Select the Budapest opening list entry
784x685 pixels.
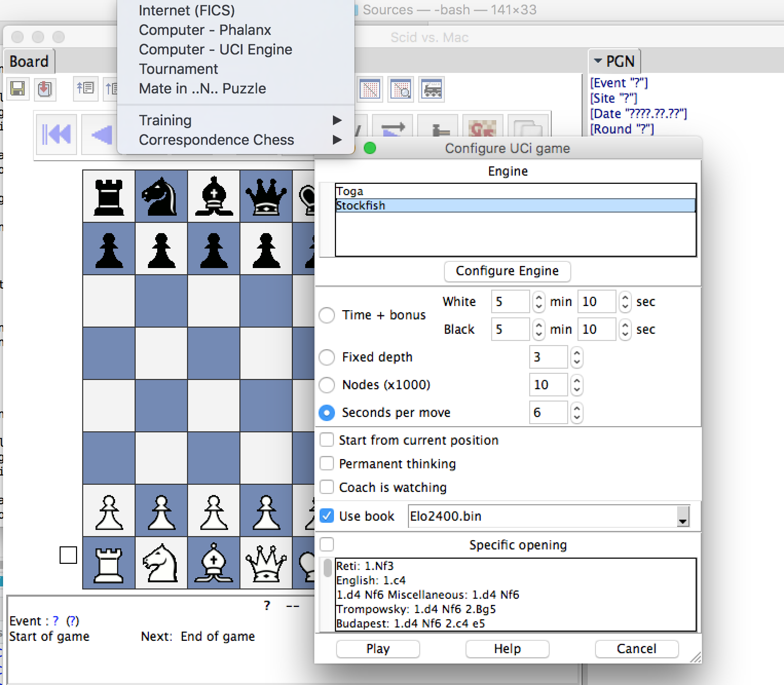pos(515,623)
